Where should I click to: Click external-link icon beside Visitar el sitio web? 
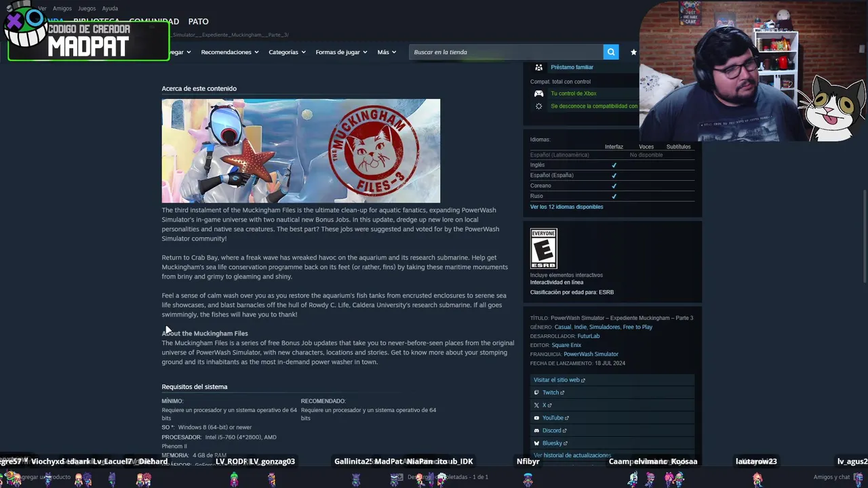tap(583, 380)
